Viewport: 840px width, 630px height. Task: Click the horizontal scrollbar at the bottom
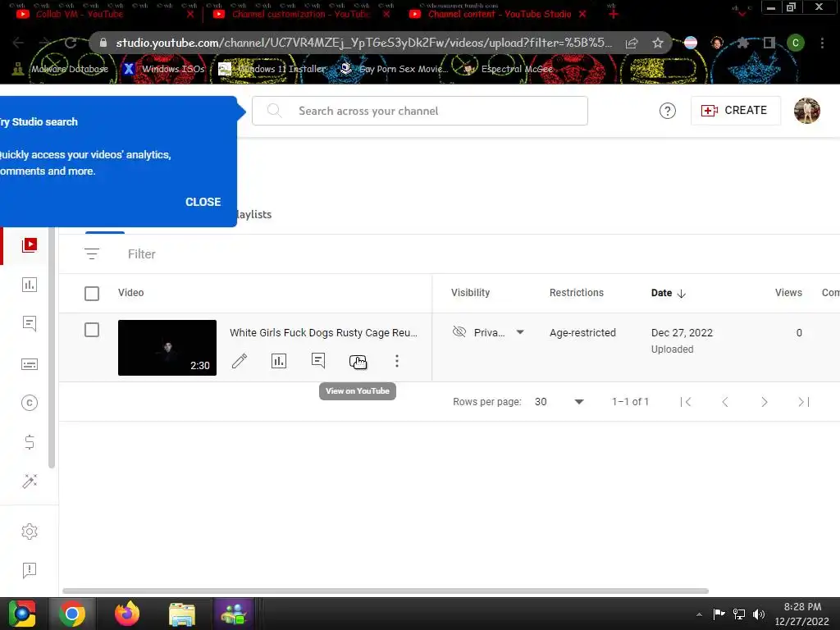click(x=386, y=591)
